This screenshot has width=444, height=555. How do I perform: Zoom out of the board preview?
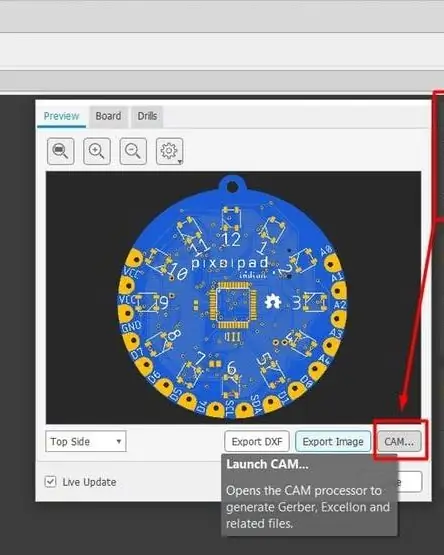coord(133,151)
